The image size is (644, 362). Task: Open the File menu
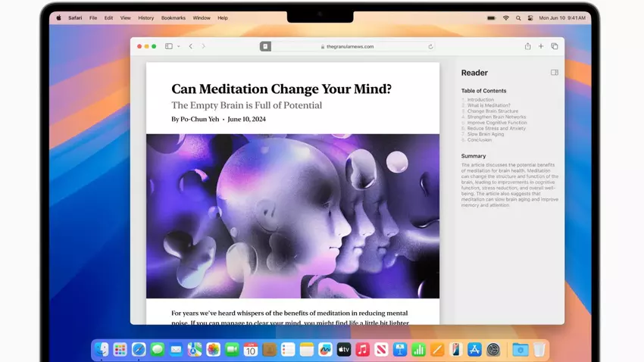(x=93, y=17)
